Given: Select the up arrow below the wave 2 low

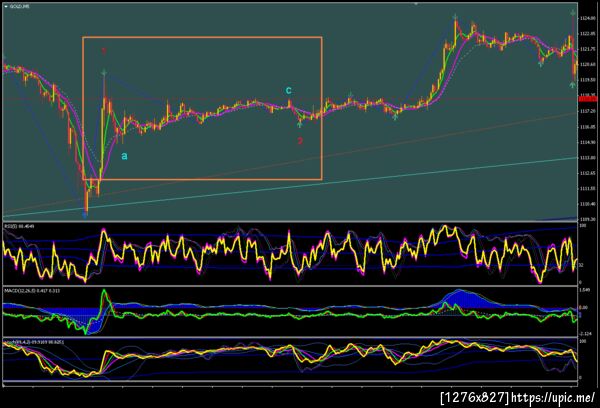Looking at the screenshot, I should [x=300, y=124].
